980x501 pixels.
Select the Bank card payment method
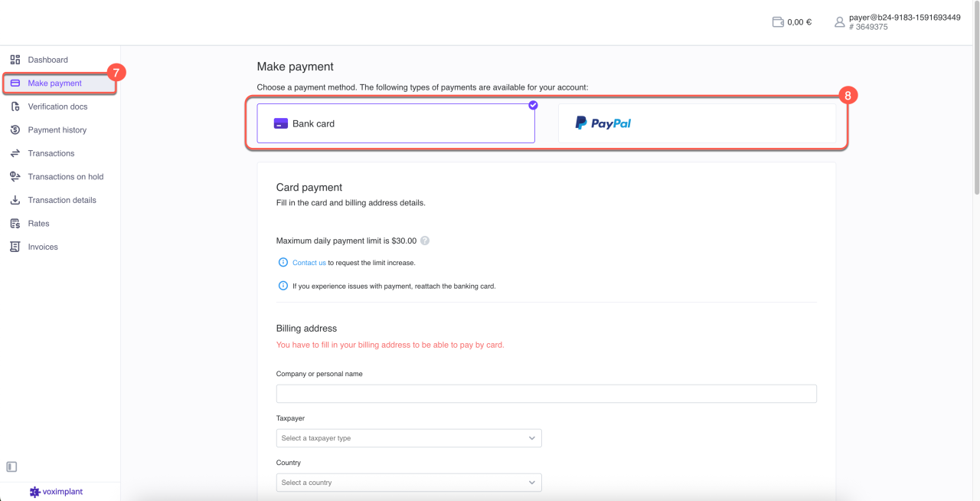tap(395, 123)
